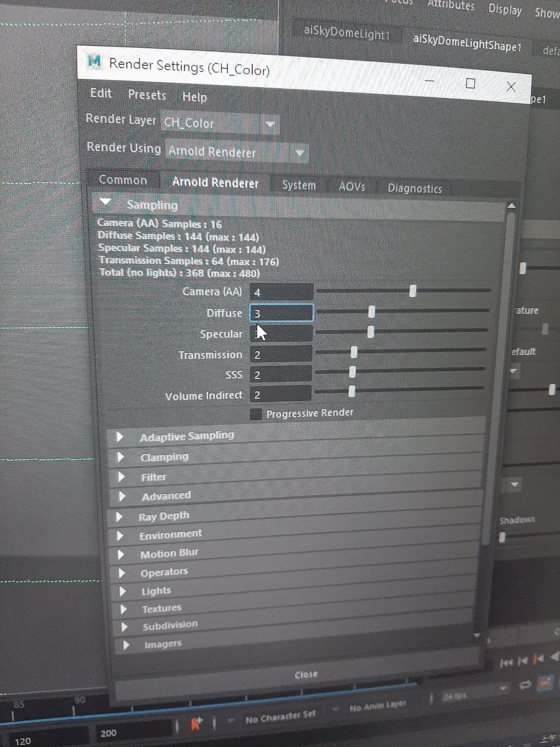Click the scroll-down arrow near Subdivision
Image resolution: width=560 pixels, height=747 pixels.
coord(477,636)
